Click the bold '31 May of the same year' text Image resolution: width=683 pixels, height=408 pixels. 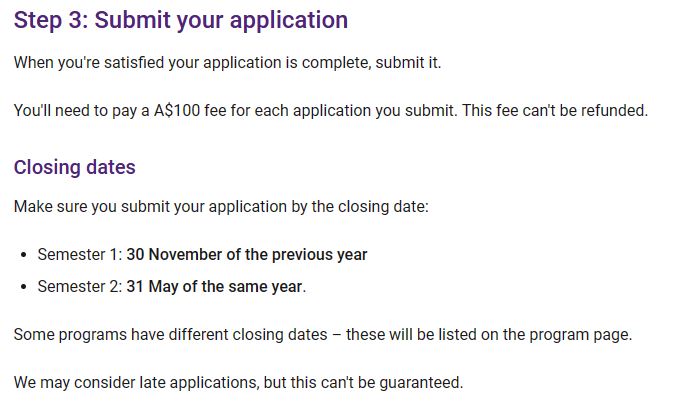pos(214,287)
